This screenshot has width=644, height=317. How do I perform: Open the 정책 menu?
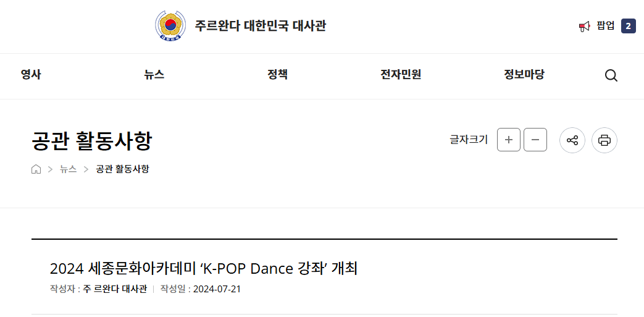pyautogui.click(x=278, y=75)
